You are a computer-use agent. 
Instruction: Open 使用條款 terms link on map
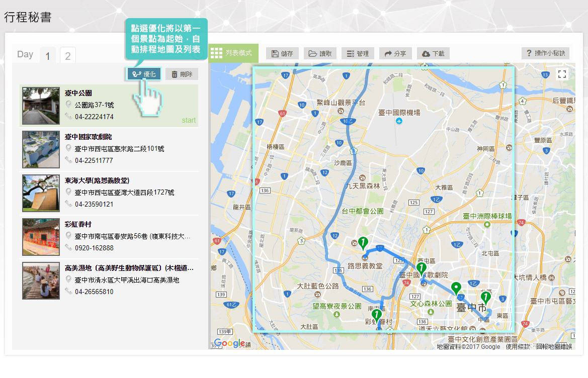click(x=518, y=347)
